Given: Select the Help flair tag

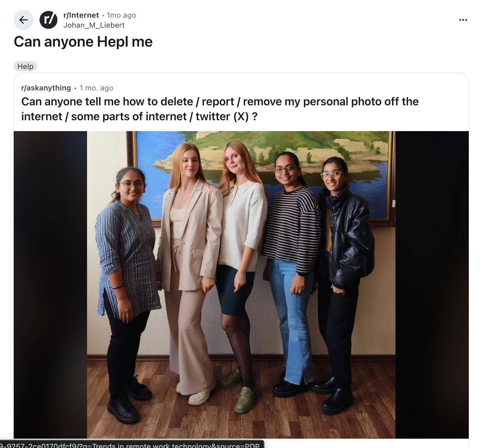Looking at the screenshot, I should [25, 66].
